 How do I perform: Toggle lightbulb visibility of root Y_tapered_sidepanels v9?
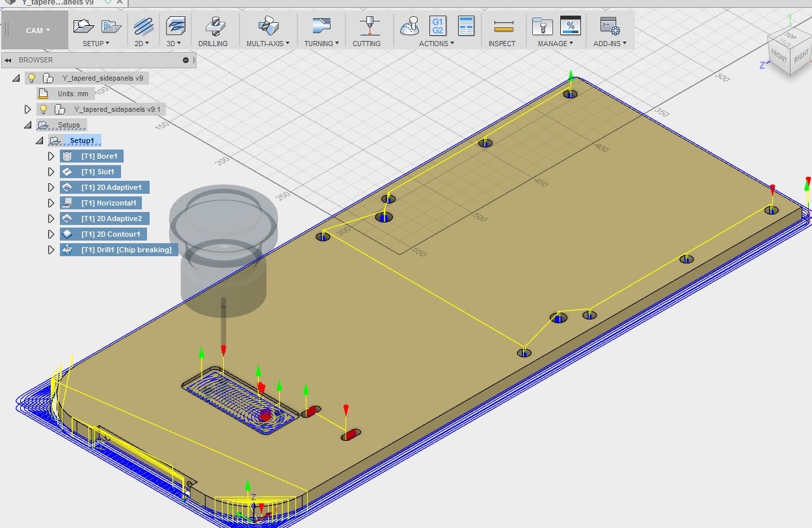31,78
